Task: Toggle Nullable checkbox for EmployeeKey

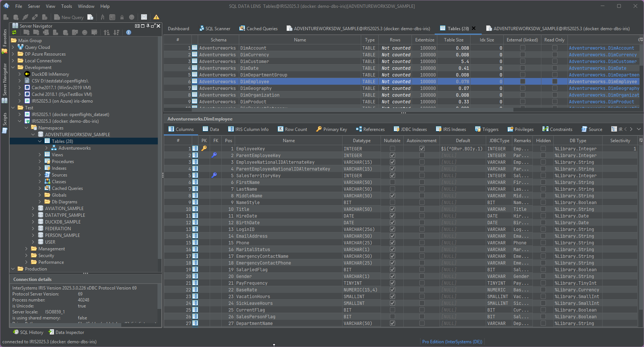Action: tap(393, 149)
